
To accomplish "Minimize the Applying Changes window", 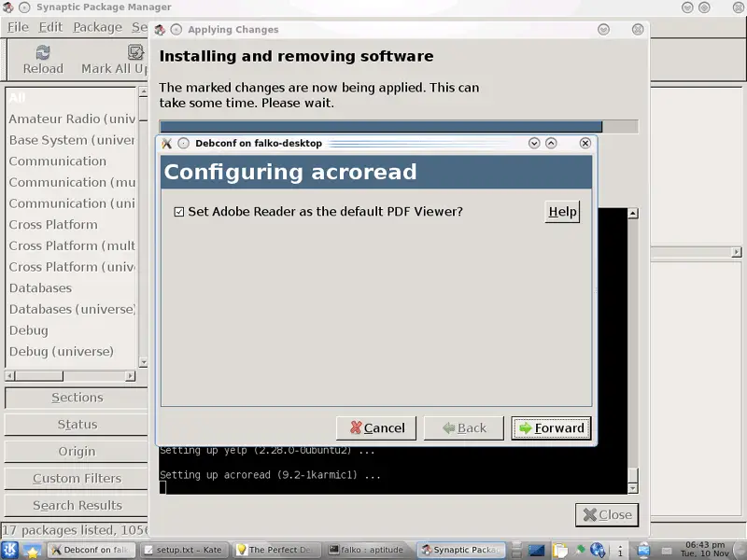I will (603, 30).
